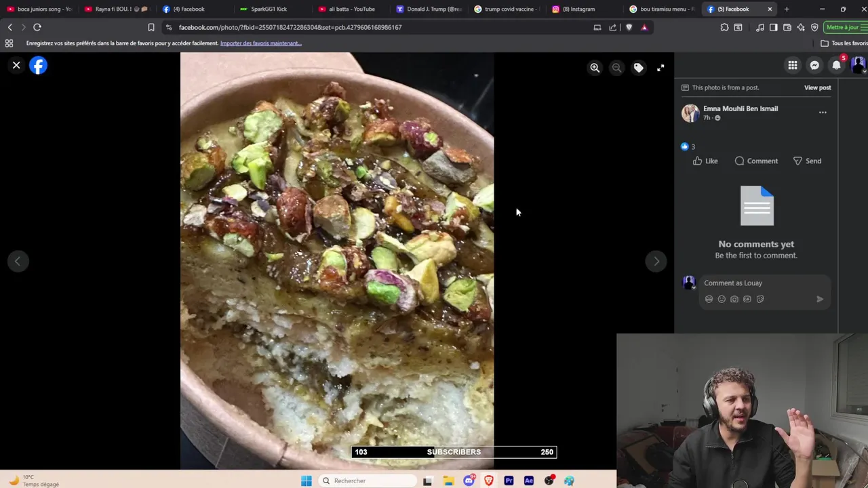This screenshot has width=868, height=488.
Task: Switch to Rayna fi BOU tab
Action: tap(117, 9)
